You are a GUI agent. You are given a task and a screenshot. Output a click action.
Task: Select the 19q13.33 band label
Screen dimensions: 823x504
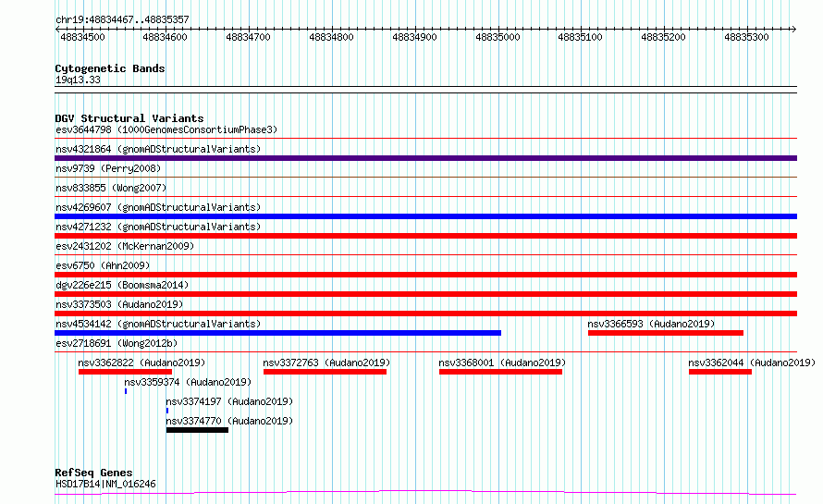pyautogui.click(x=78, y=80)
